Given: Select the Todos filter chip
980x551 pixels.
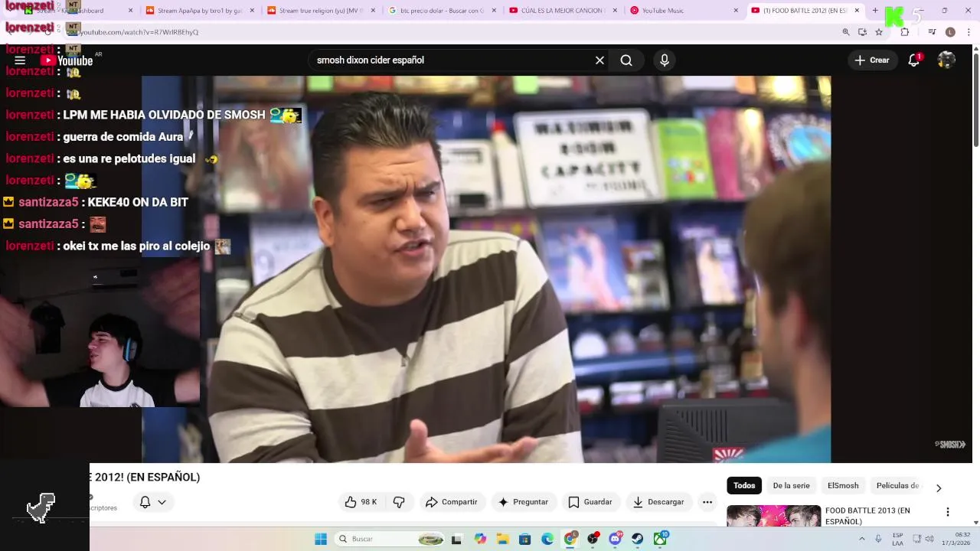Looking at the screenshot, I should pyautogui.click(x=744, y=486).
